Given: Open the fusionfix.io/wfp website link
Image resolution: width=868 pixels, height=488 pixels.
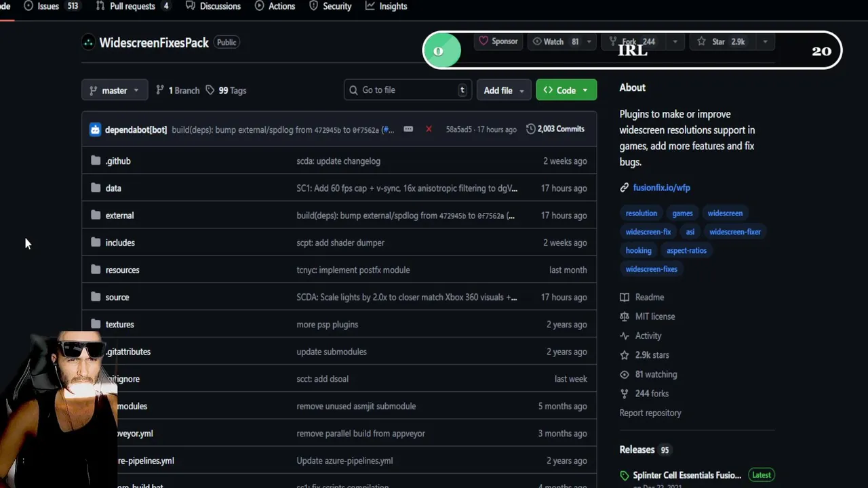Looking at the screenshot, I should [x=661, y=188].
